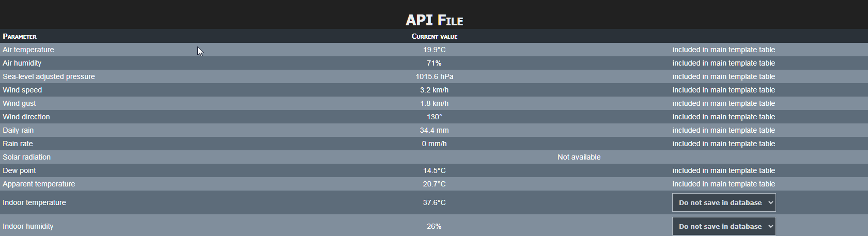The height and width of the screenshot is (236, 868).
Task: Click 'included in main template table' for Wind gust
Action: tap(723, 103)
